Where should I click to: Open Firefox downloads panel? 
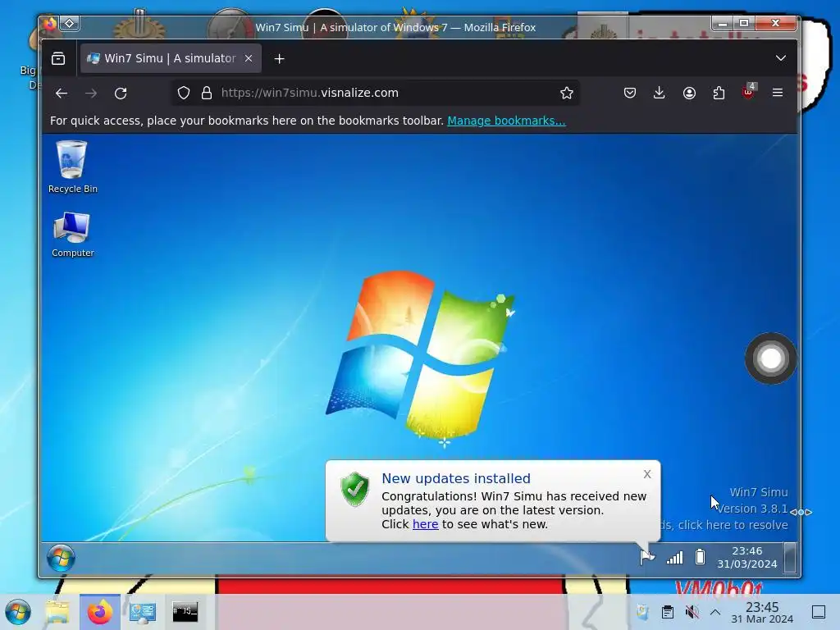coord(660,94)
